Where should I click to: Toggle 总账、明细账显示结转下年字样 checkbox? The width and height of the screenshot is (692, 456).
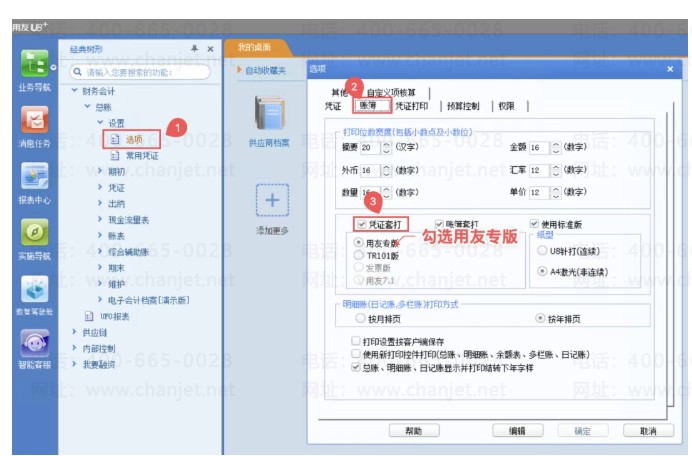click(356, 367)
